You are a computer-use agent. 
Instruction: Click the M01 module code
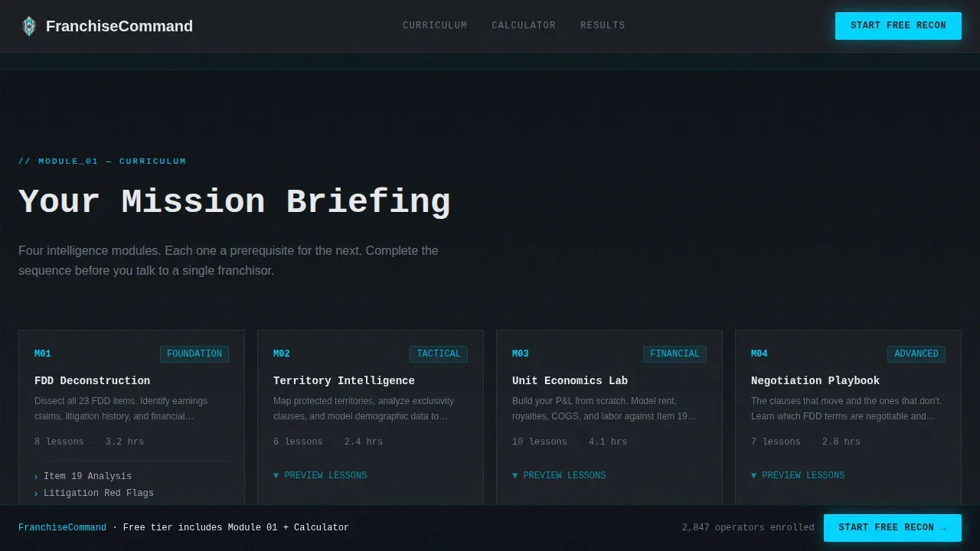point(43,354)
